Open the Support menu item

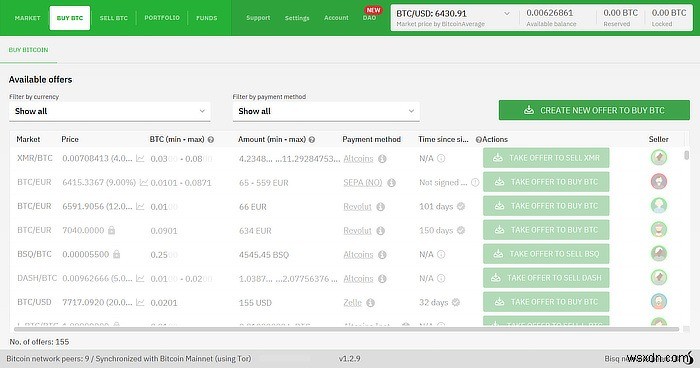258,18
